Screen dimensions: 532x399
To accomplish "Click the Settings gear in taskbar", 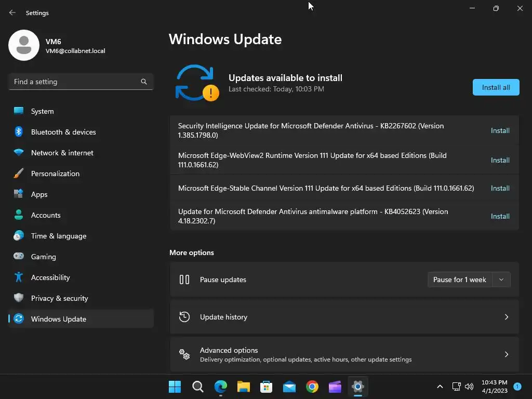I will tap(358, 387).
